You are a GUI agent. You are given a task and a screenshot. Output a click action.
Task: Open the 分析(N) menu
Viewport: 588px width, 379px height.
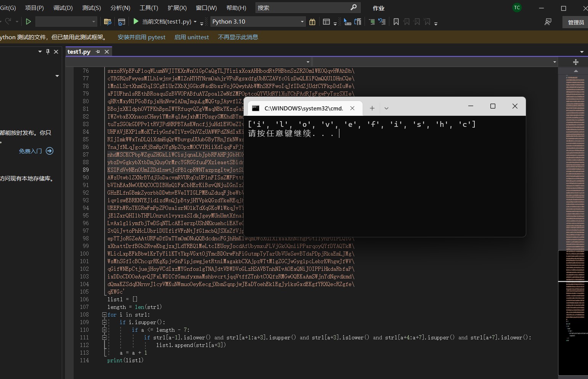coord(120,8)
